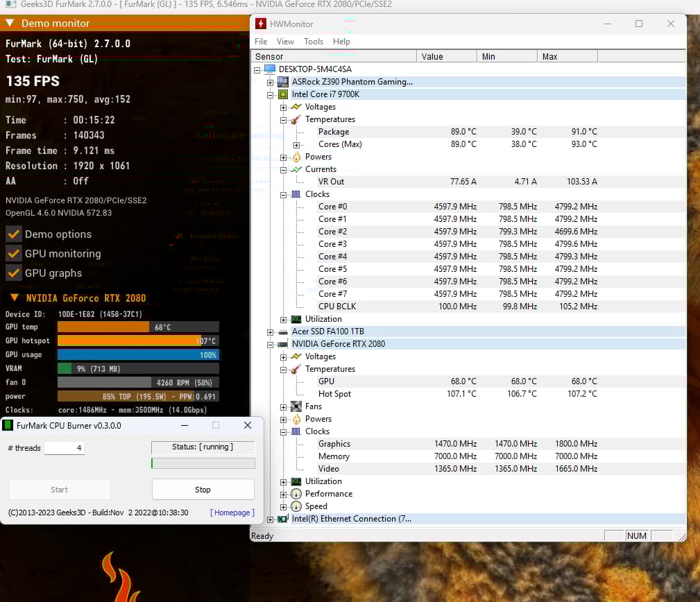Toggle the GPU monitoring checkbox
700x602 pixels.
click(x=13, y=254)
